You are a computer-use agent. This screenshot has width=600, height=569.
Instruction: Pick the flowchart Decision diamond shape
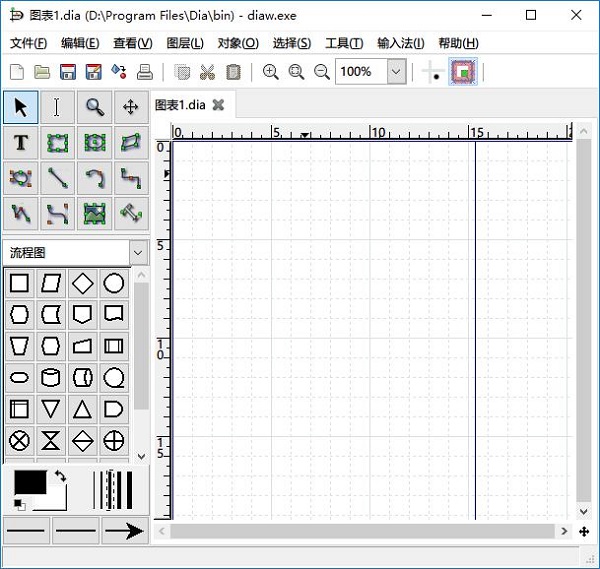pyautogui.click(x=83, y=284)
